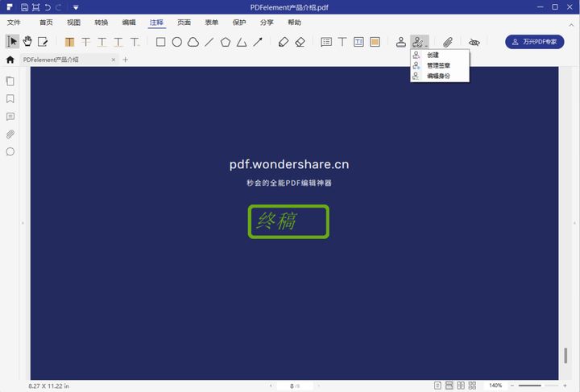
Task: Click the page number field
Action: point(295,386)
